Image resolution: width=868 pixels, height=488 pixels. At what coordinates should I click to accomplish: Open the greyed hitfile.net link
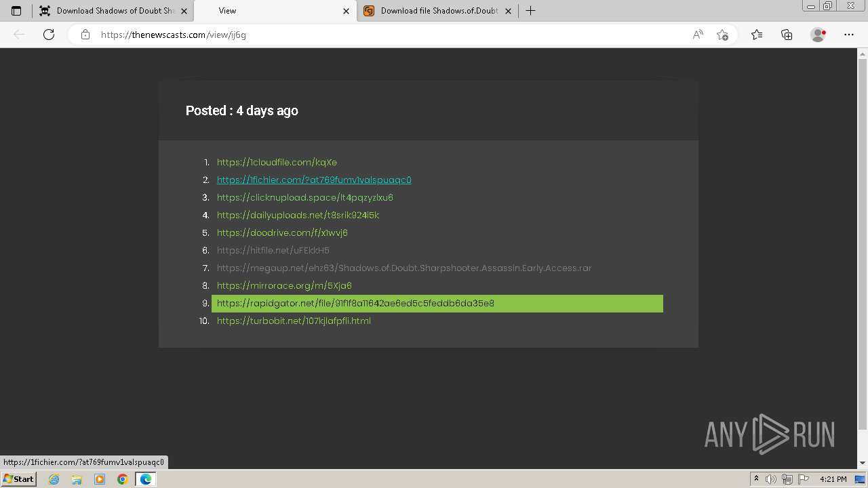pos(273,250)
